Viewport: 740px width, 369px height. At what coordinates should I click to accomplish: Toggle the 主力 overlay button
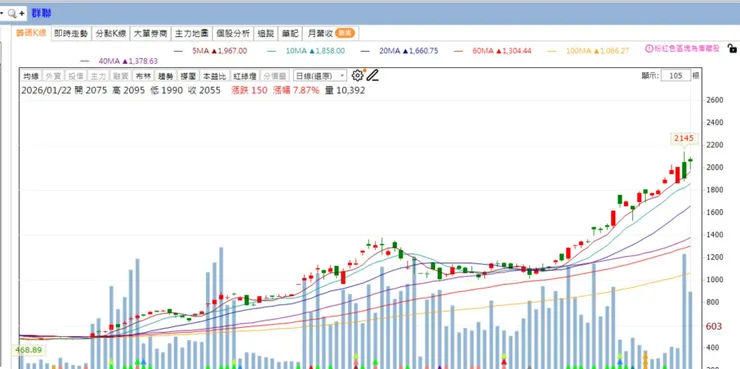pyautogui.click(x=97, y=75)
